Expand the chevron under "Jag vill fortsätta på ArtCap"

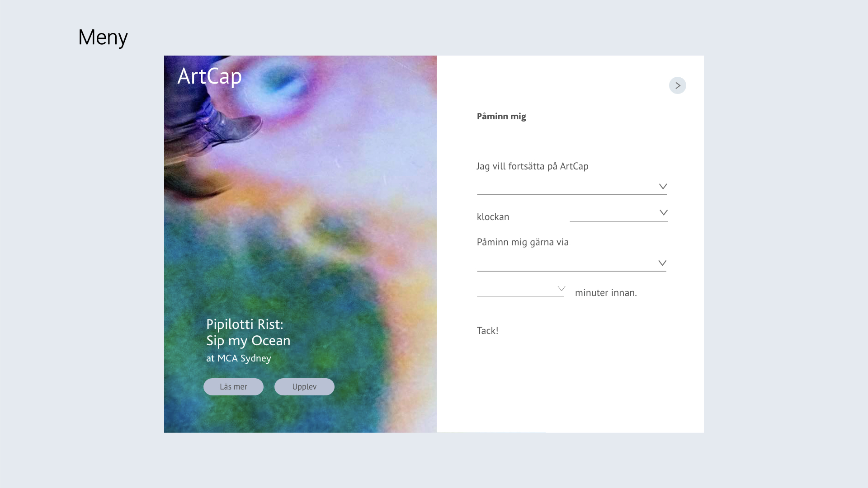663,187
